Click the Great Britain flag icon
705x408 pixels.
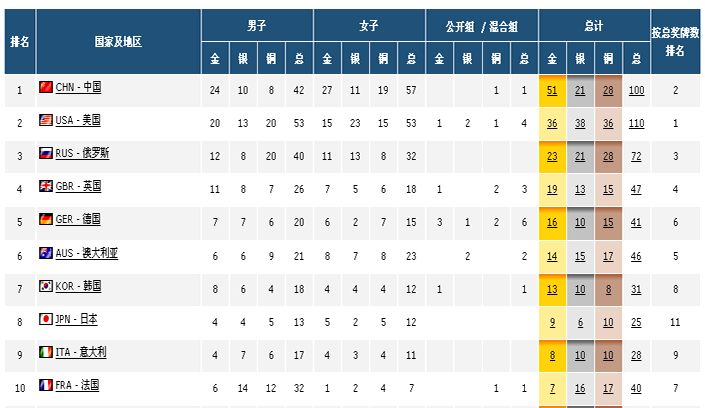(45, 187)
